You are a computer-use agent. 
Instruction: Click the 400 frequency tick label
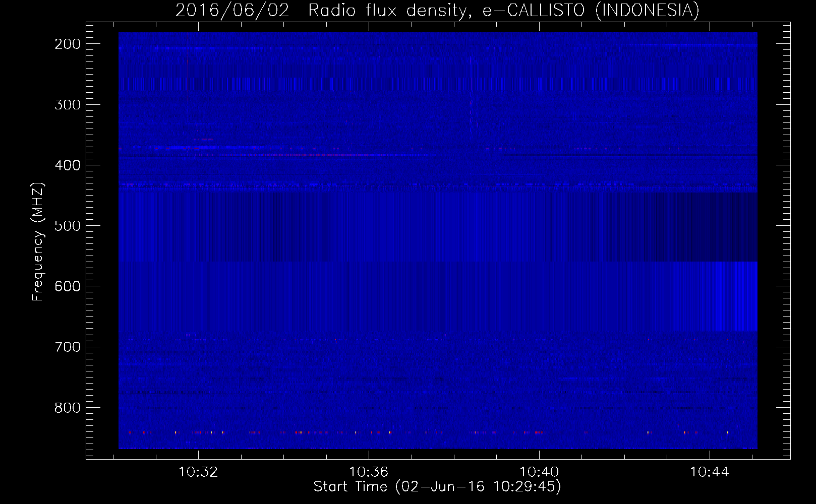pyautogui.click(x=68, y=165)
